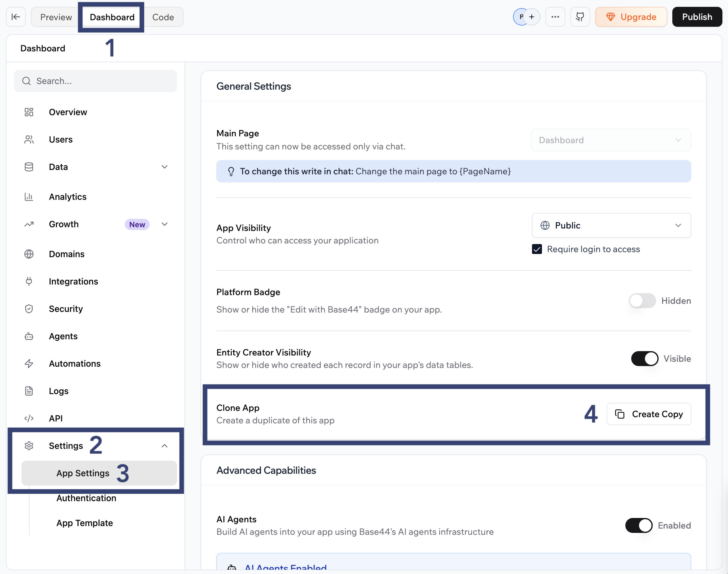The image size is (728, 574).
Task: Open the Agents menu item
Action: point(96,336)
